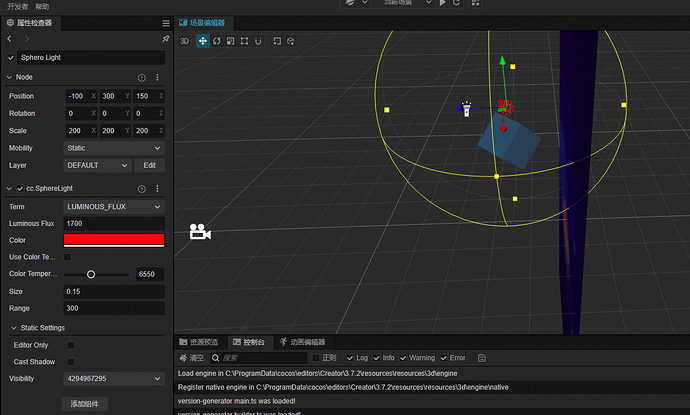Switch to the 动画编辑器 tab
This screenshot has width=690, height=415.
[308, 342]
